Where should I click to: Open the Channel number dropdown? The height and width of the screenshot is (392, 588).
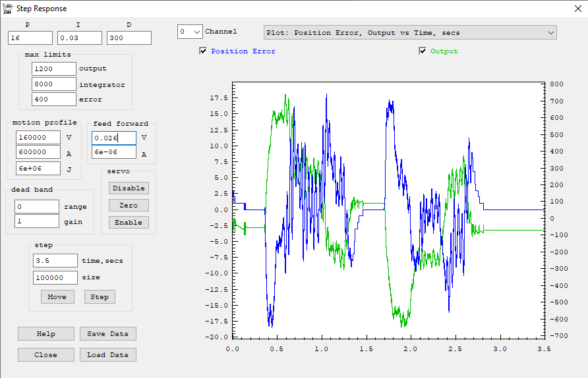(190, 32)
